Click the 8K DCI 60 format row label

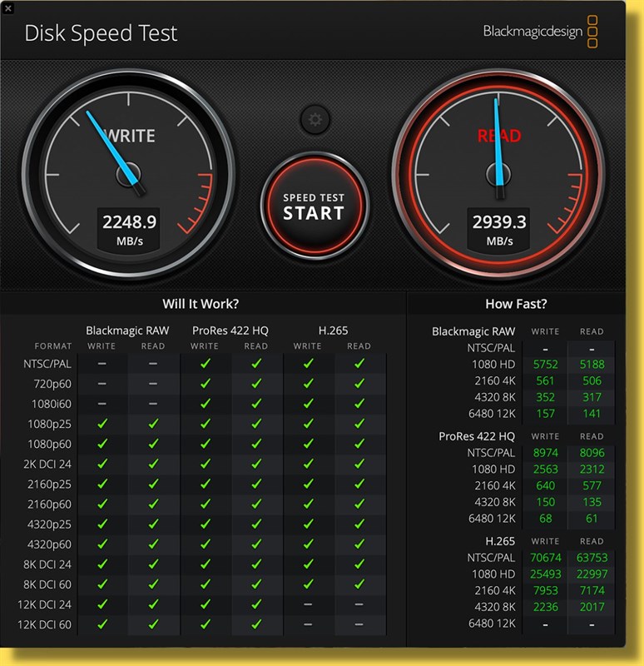click(x=48, y=584)
